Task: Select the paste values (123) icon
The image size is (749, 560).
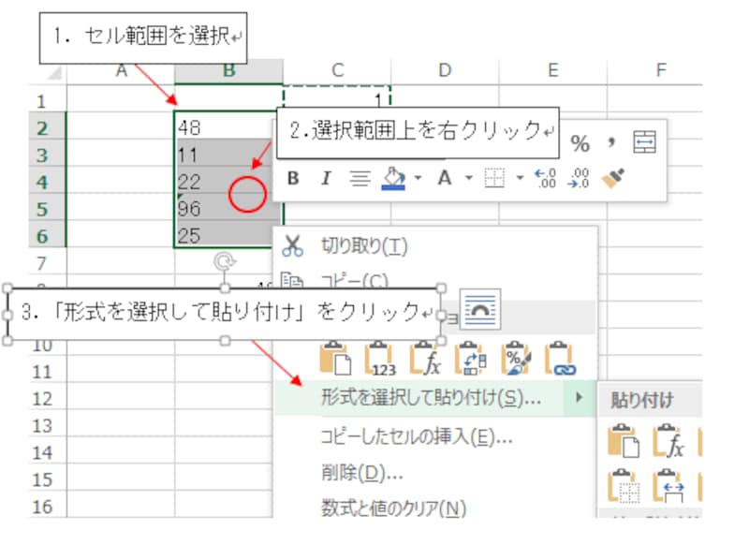Action: (381, 359)
